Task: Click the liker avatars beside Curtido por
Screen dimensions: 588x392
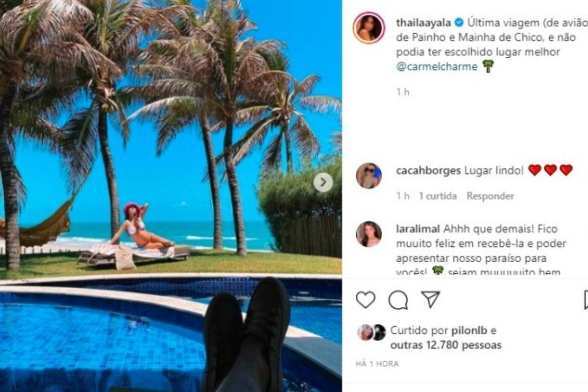Action: [371, 332]
